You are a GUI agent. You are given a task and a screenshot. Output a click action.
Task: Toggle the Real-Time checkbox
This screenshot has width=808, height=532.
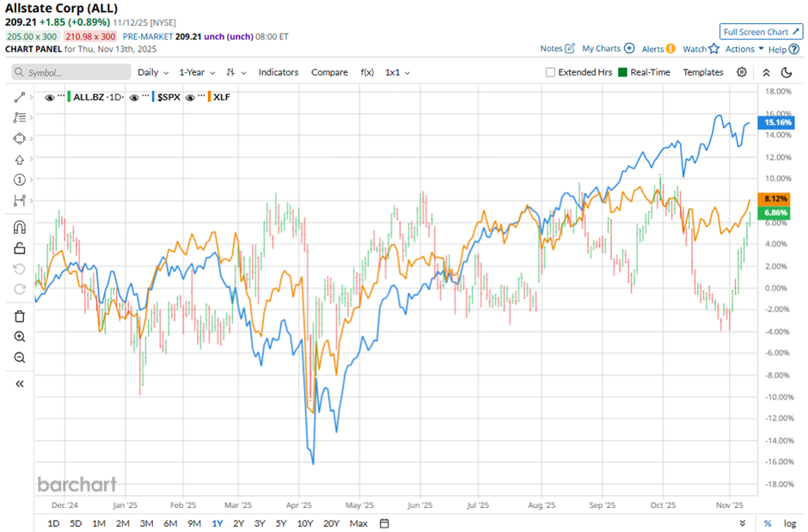[622, 72]
